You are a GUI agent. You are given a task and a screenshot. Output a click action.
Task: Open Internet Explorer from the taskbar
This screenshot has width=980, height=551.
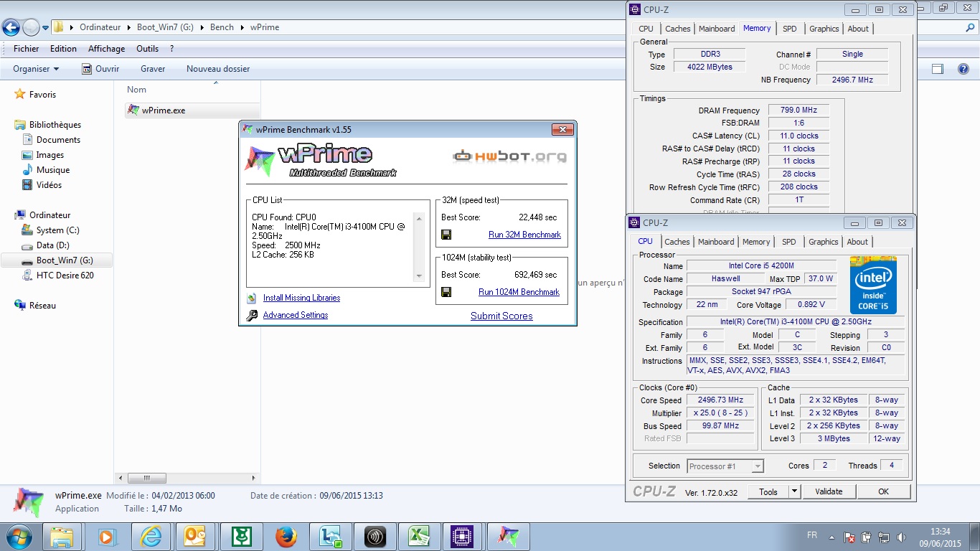pos(151,536)
